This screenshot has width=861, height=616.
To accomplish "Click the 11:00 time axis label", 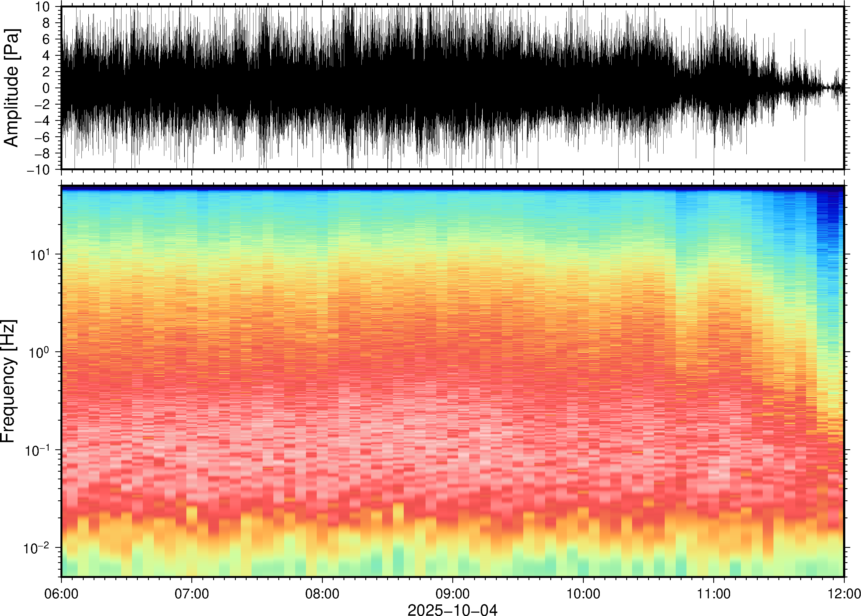I will [x=713, y=594].
